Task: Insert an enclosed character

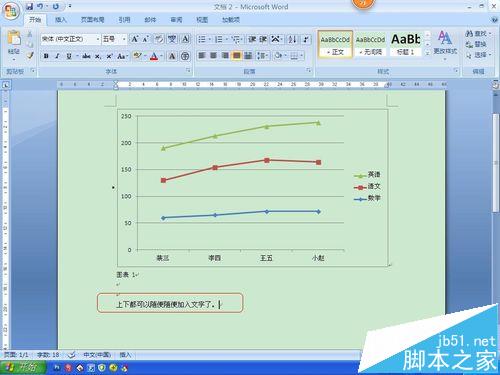Action: [185, 56]
